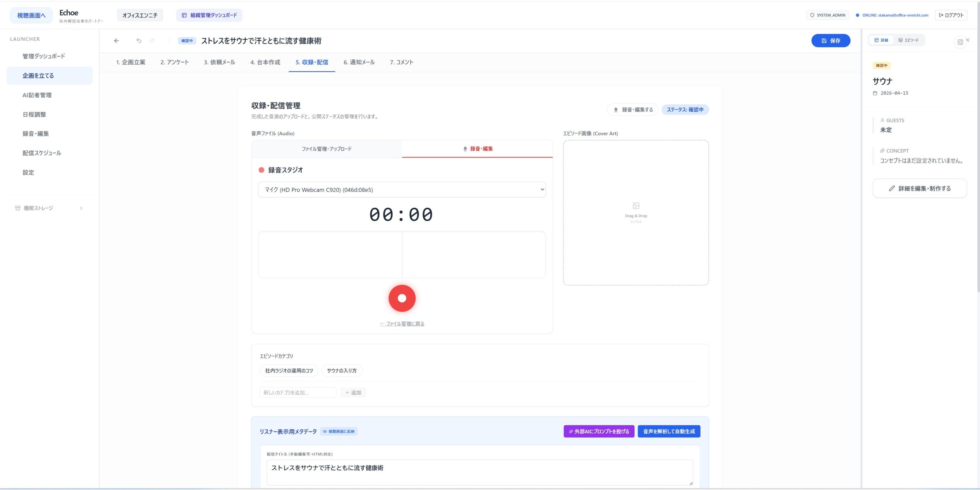Open the 6. 通知メール tab
The image size is (980, 490).
click(x=359, y=62)
